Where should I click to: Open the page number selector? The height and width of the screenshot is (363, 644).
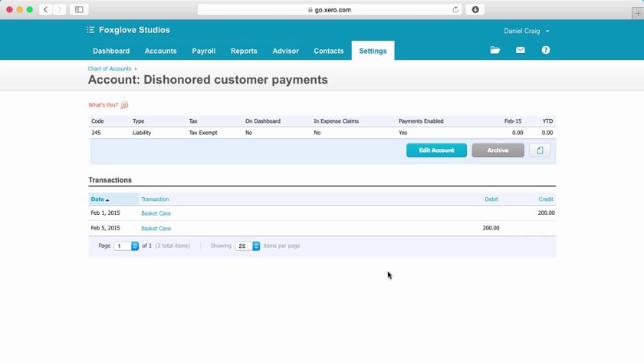tap(126, 246)
